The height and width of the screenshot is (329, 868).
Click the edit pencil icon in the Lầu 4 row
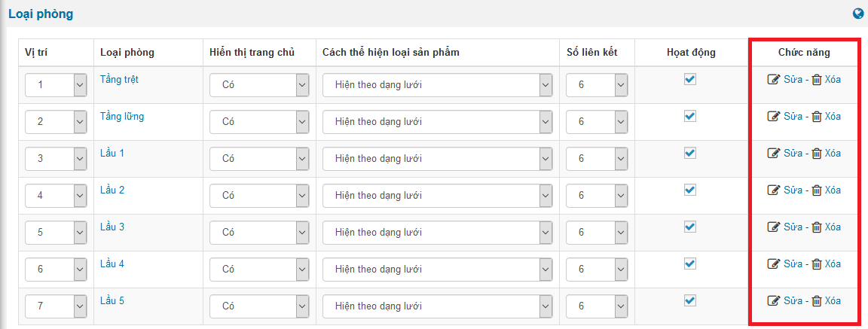(x=773, y=264)
